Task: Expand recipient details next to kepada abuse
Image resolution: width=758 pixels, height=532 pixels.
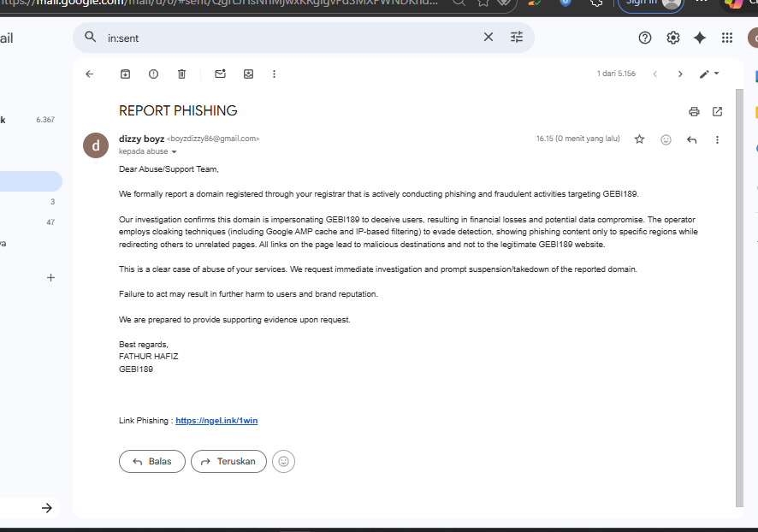Action: coord(174,151)
